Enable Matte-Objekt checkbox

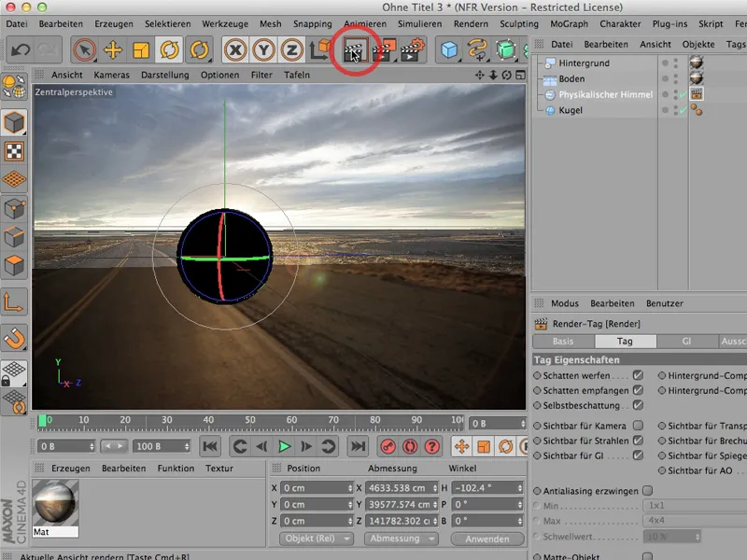(x=647, y=556)
